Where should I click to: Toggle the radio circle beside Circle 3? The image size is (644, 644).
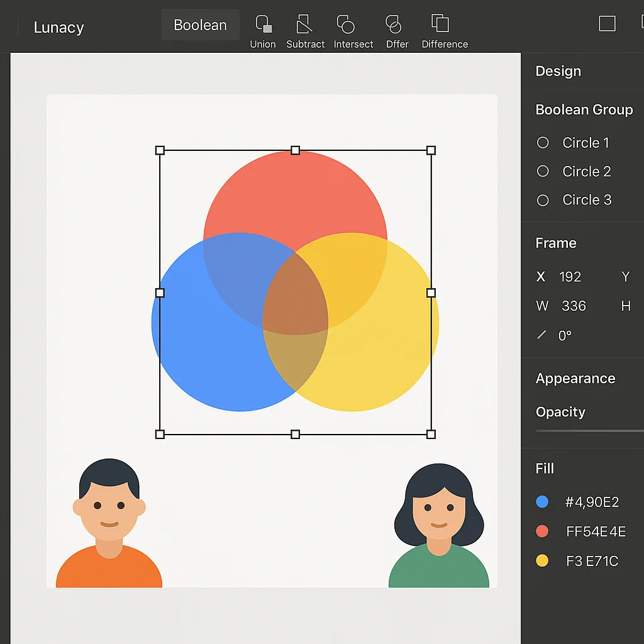click(x=542, y=200)
